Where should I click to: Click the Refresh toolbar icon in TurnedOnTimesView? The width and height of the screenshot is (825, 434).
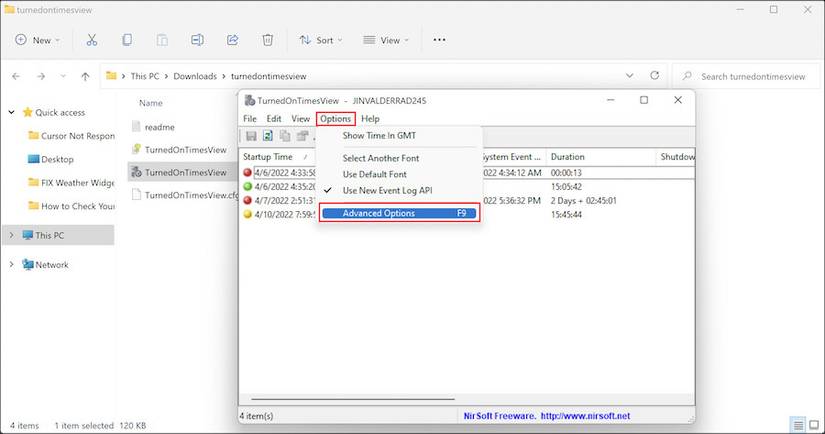tap(268, 136)
